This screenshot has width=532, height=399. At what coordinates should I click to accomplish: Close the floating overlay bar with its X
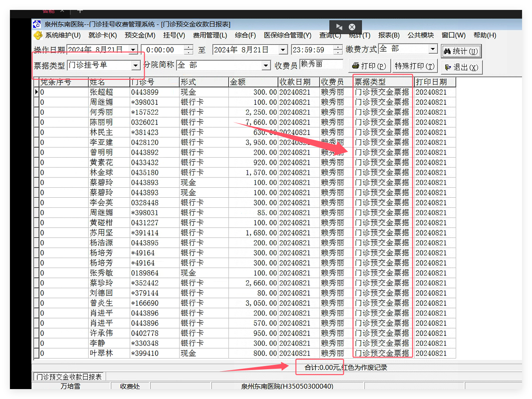coord(352,27)
